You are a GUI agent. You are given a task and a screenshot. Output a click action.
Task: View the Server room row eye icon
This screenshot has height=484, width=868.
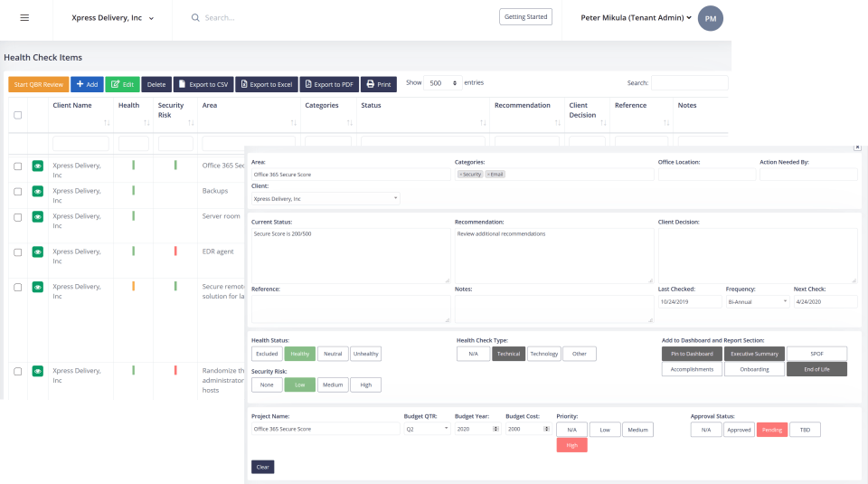[x=38, y=217]
